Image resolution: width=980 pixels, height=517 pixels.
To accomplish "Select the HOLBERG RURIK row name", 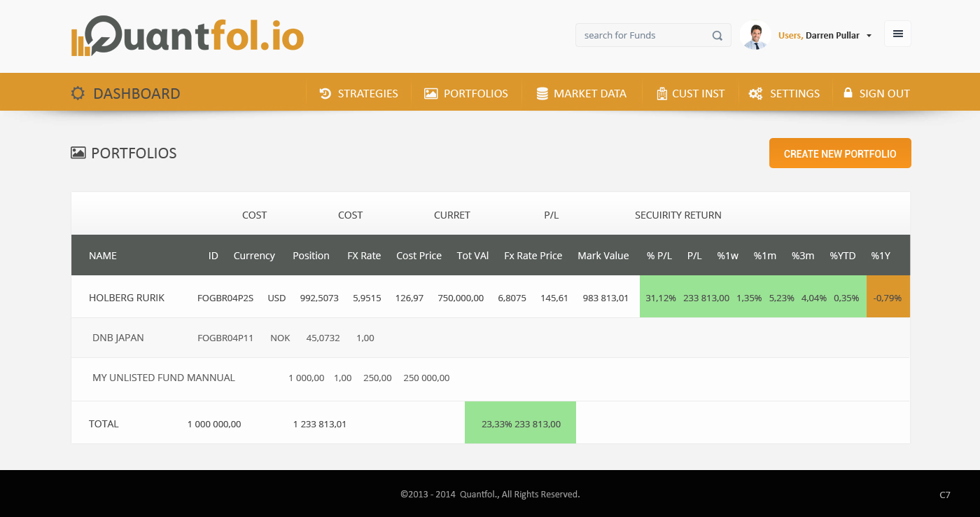I will (x=127, y=298).
